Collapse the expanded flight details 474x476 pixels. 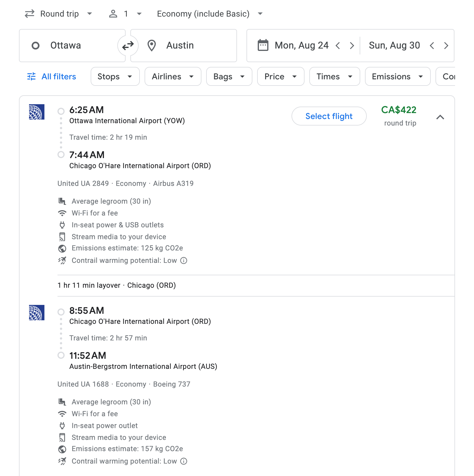[440, 117]
